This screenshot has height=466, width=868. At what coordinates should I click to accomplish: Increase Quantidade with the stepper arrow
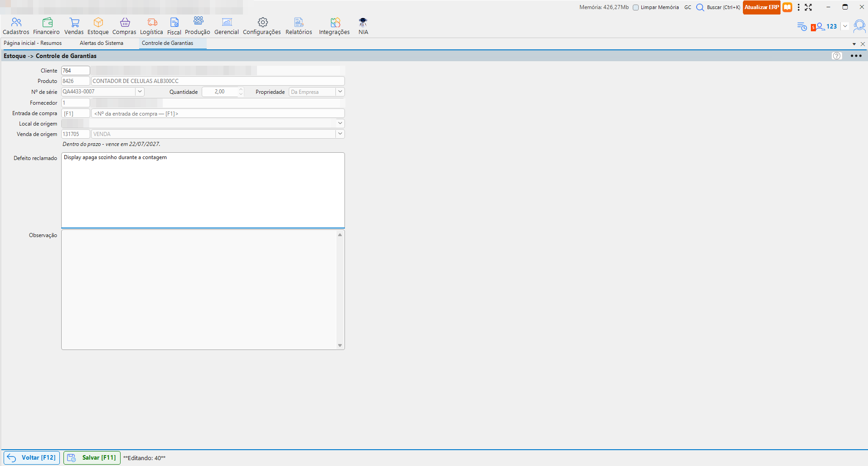[x=241, y=89]
